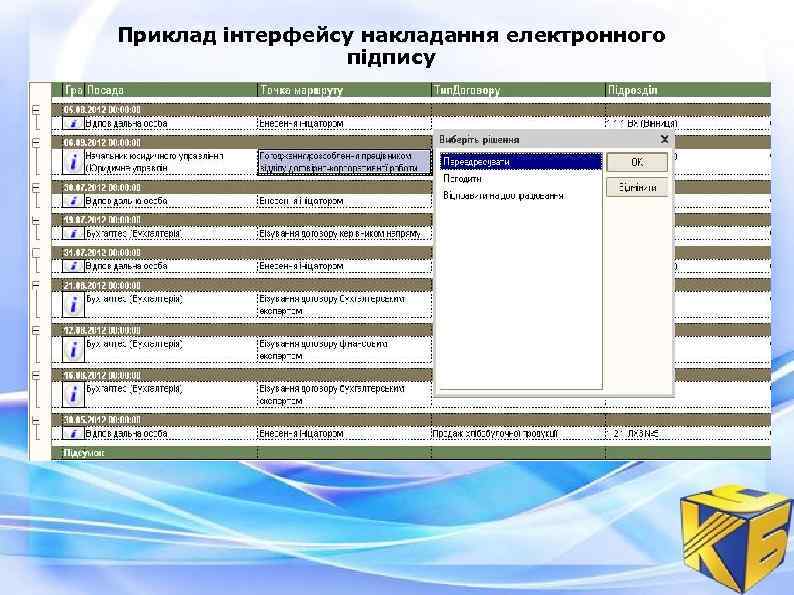Viewport: 794px width, 595px height.
Task: Choose Погодити in the decision list
Action: click(x=462, y=179)
